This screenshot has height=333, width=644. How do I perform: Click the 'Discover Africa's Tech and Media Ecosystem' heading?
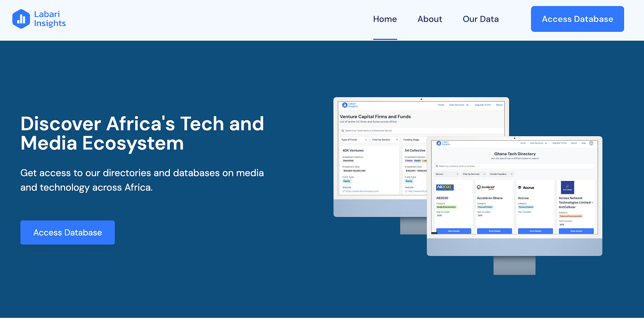(142, 133)
